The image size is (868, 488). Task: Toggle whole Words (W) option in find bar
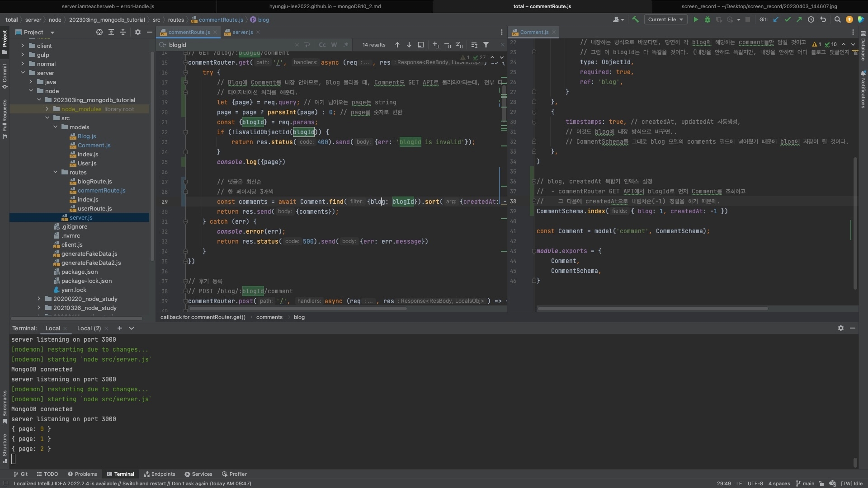334,45
